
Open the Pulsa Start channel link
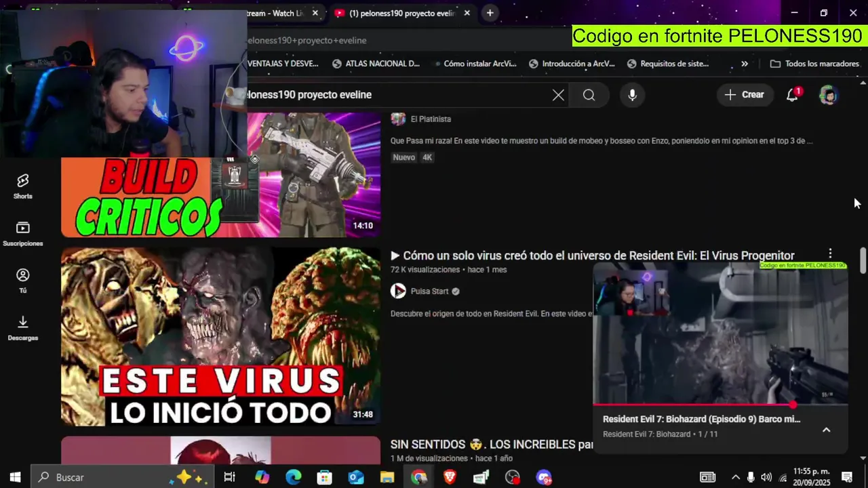[429, 291]
